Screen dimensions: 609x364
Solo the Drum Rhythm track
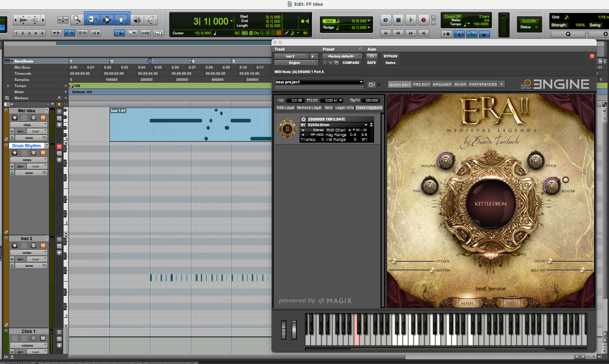[x=33, y=153]
